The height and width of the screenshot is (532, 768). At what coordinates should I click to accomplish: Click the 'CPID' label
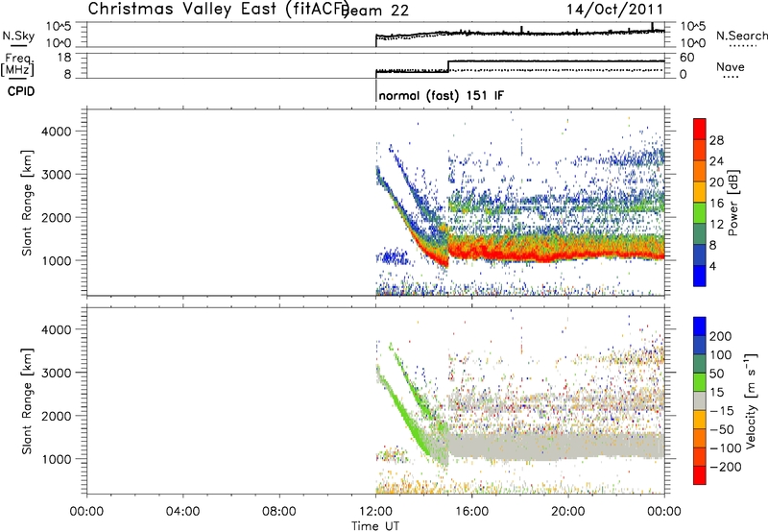(21, 91)
